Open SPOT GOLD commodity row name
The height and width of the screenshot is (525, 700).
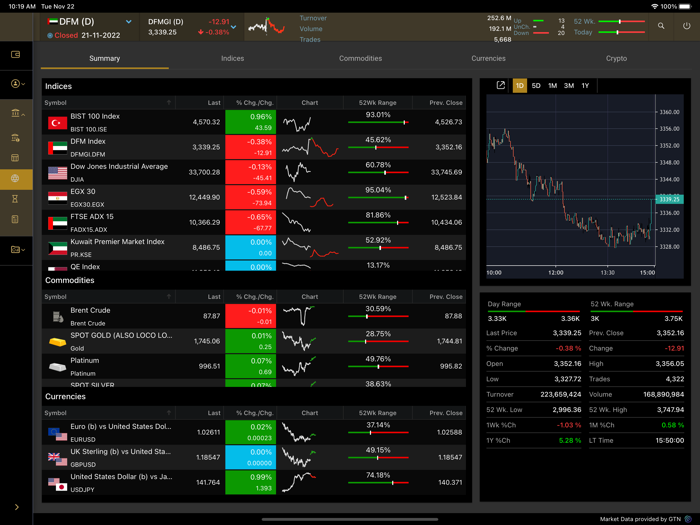pyautogui.click(x=121, y=335)
